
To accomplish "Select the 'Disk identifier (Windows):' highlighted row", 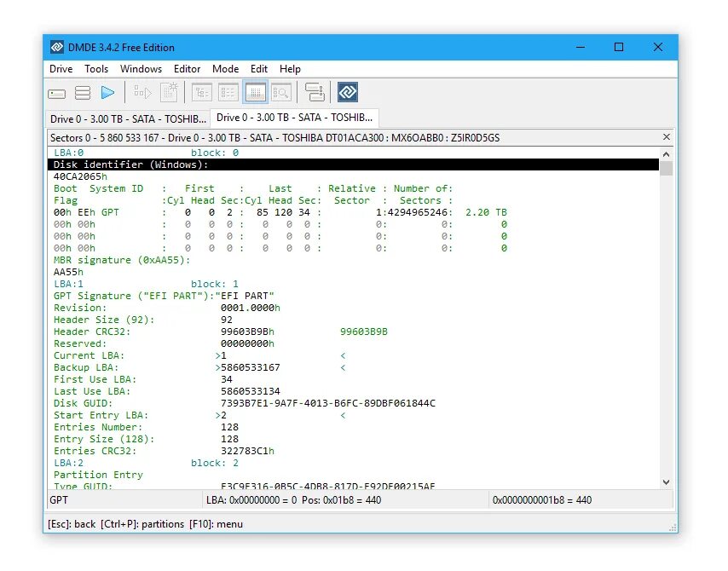I will pos(353,164).
